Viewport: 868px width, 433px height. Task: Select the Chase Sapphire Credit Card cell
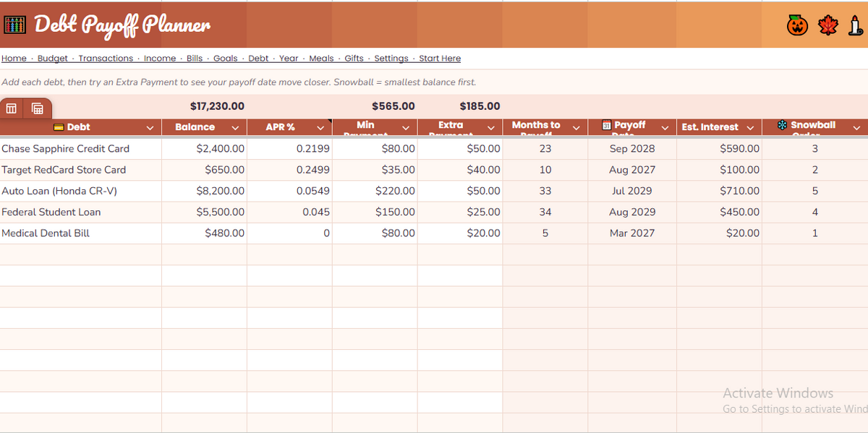click(x=80, y=148)
